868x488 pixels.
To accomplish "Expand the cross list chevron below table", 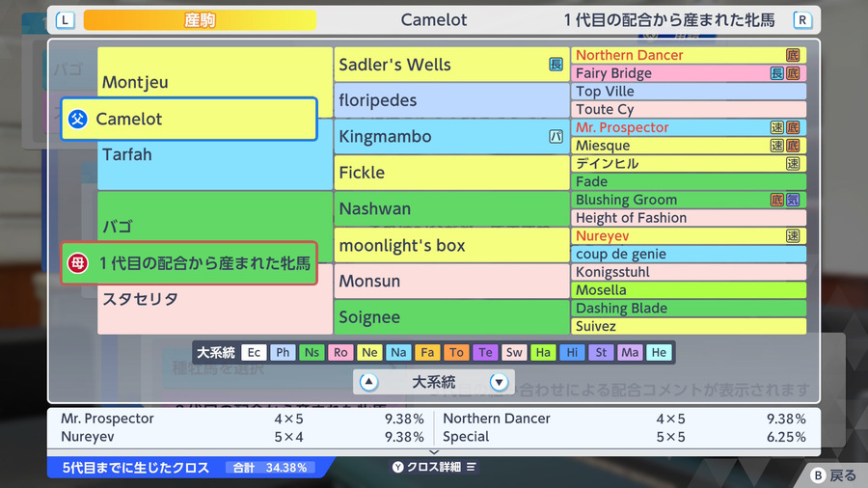I will click(434, 452).
